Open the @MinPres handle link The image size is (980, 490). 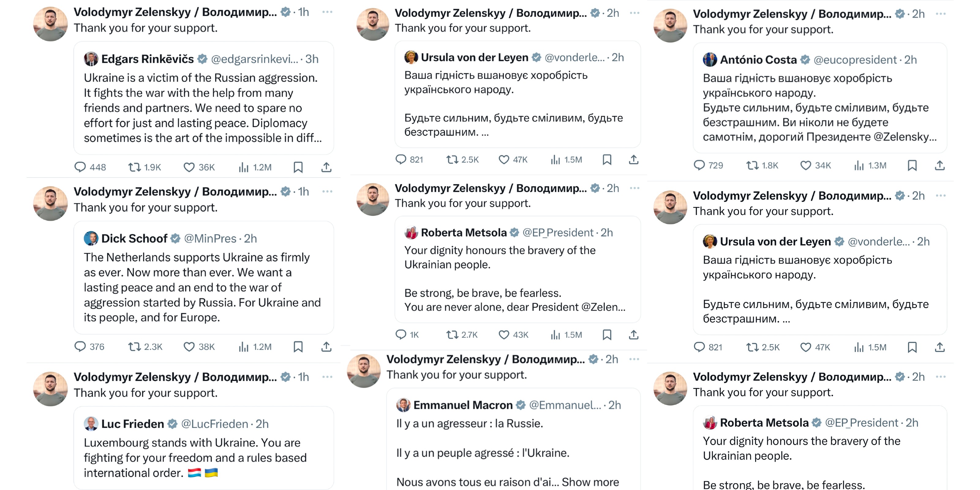210,239
